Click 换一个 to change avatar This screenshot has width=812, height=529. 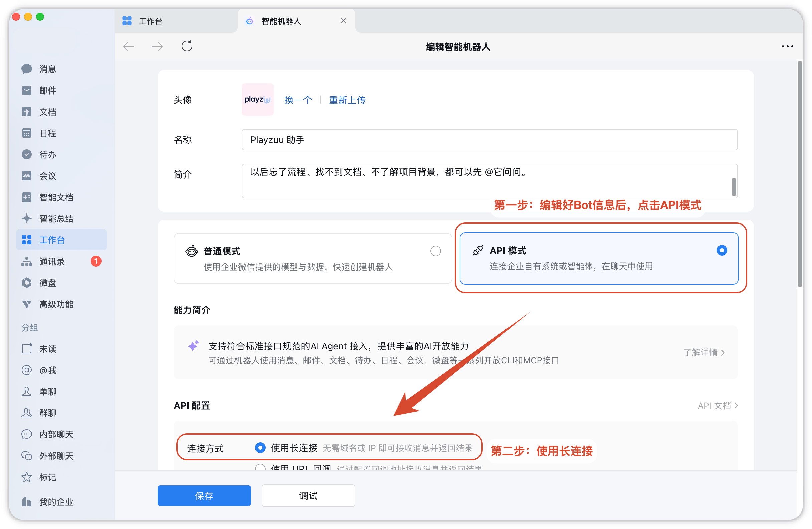298,100
